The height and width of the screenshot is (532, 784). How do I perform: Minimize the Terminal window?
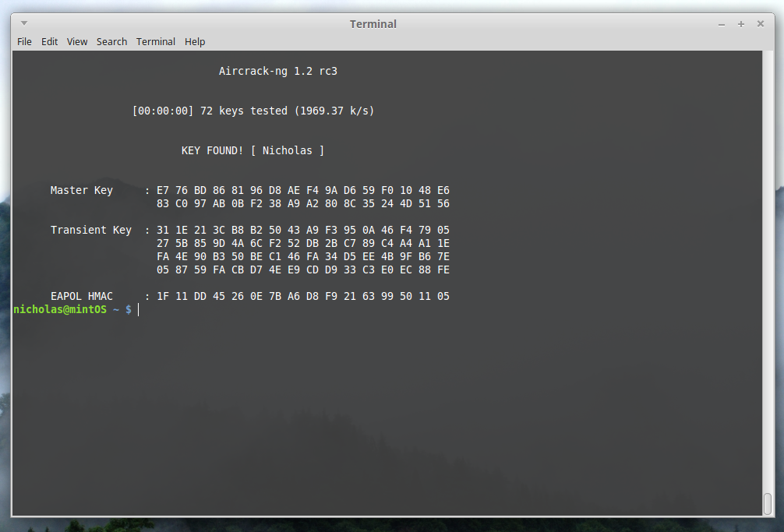tap(721, 24)
